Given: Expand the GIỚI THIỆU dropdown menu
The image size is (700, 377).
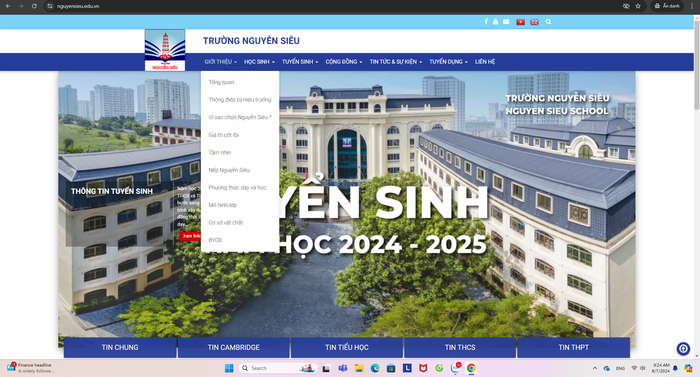Looking at the screenshot, I should click(x=221, y=62).
